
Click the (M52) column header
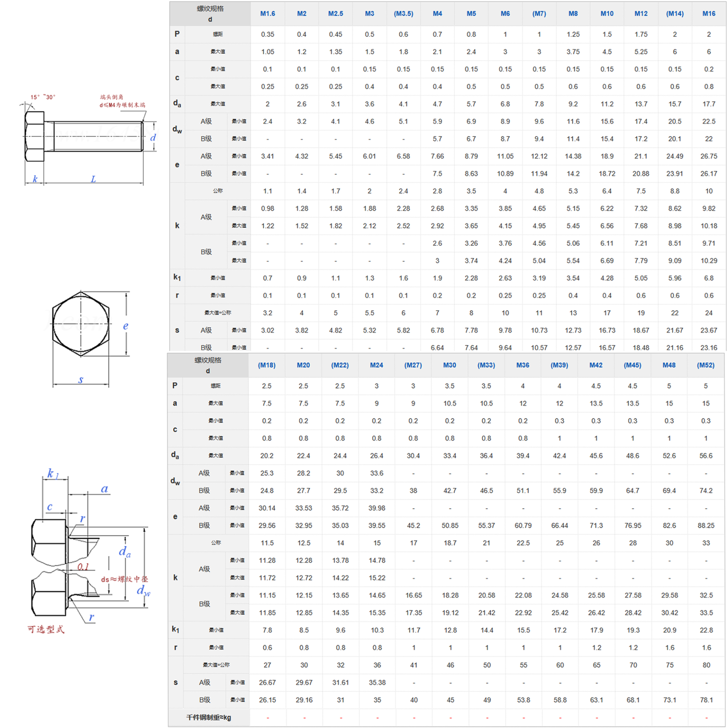click(x=706, y=365)
